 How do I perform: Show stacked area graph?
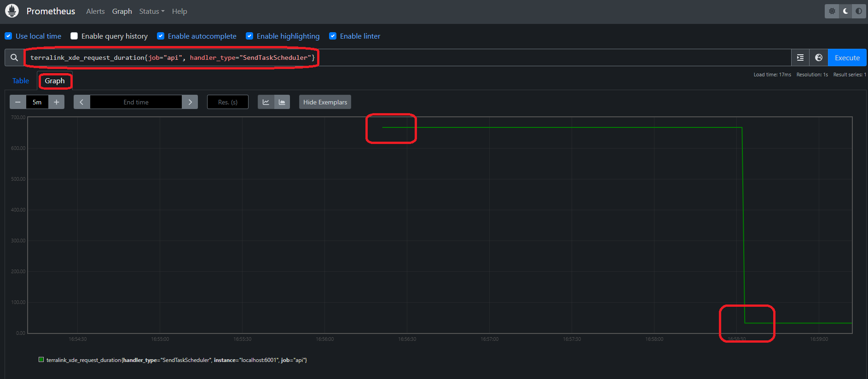coord(282,102)
